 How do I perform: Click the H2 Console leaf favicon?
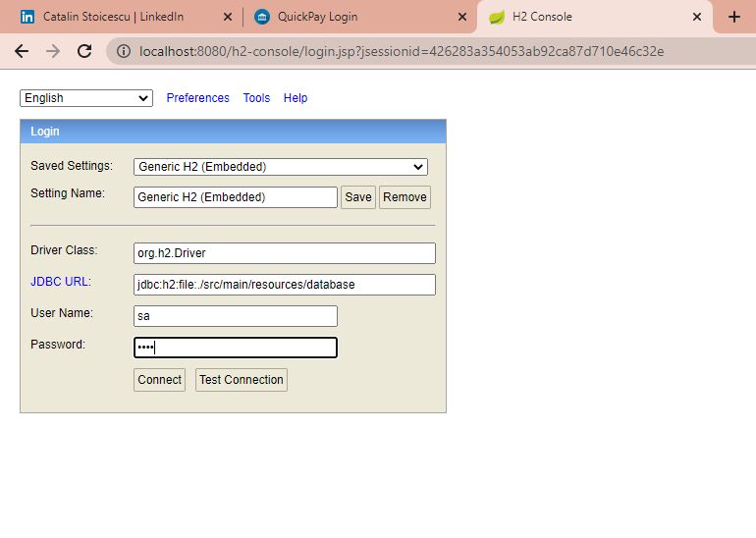click(497, 18)
